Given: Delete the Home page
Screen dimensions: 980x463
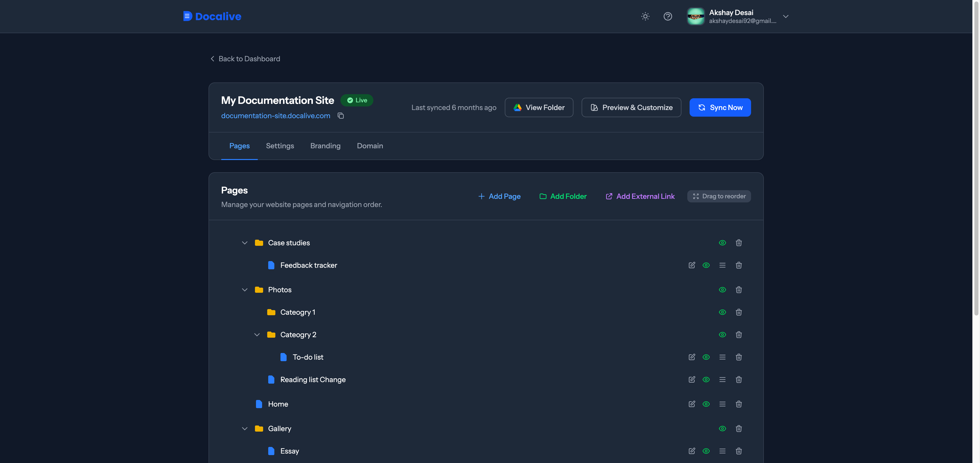Looking at the screenshot, I should 738,404.
